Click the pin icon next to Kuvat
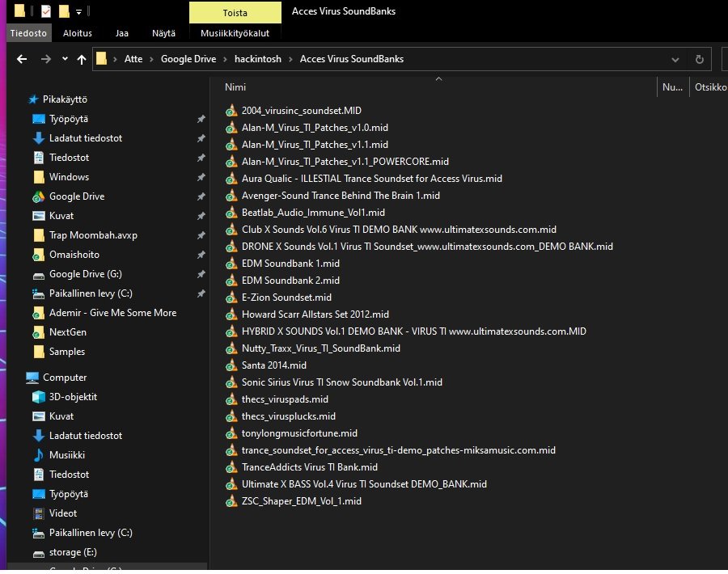This screenshot has height=574, width=728. point(201,216)
